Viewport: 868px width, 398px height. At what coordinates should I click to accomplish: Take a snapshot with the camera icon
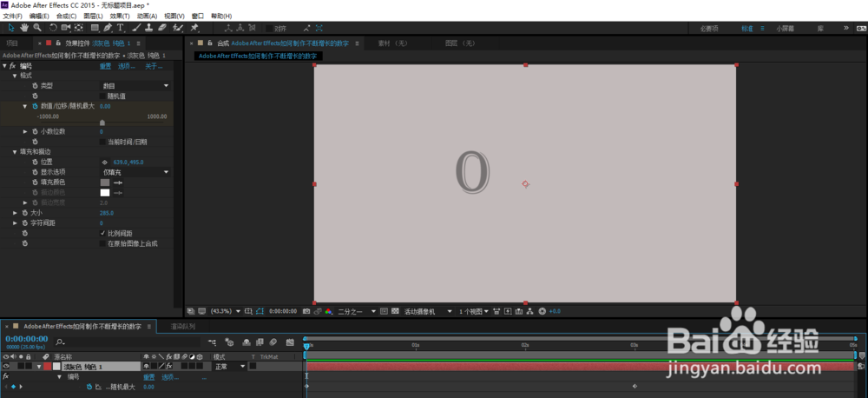[306, 311]
